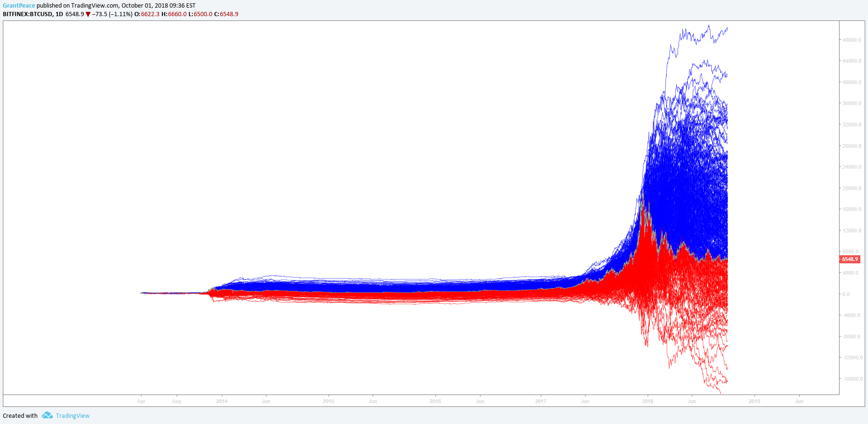Click the open price O:6622.3

(x=147, y=14)
